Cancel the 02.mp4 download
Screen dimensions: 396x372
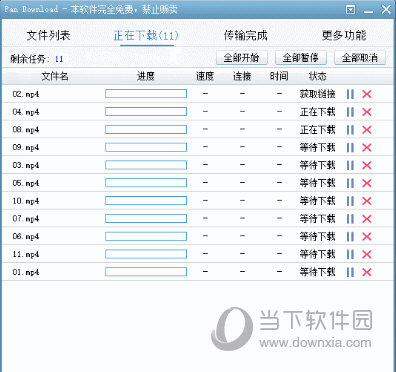(x=367, y=94)
